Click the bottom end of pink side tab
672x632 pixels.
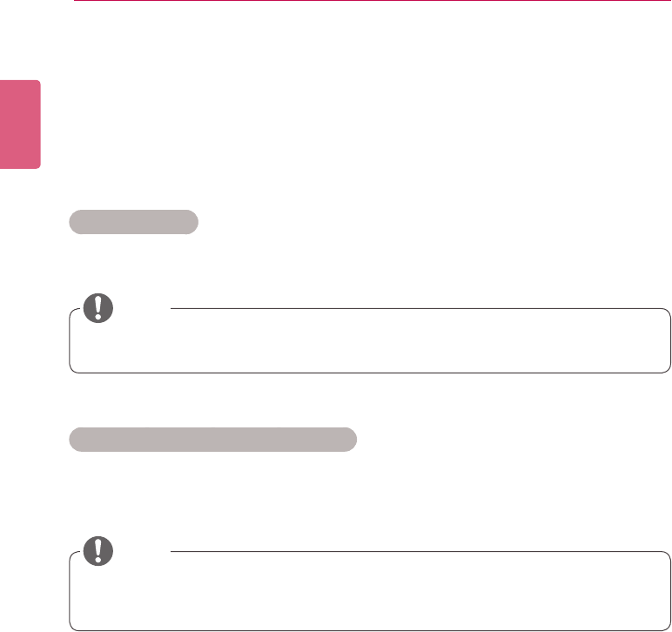21,165
